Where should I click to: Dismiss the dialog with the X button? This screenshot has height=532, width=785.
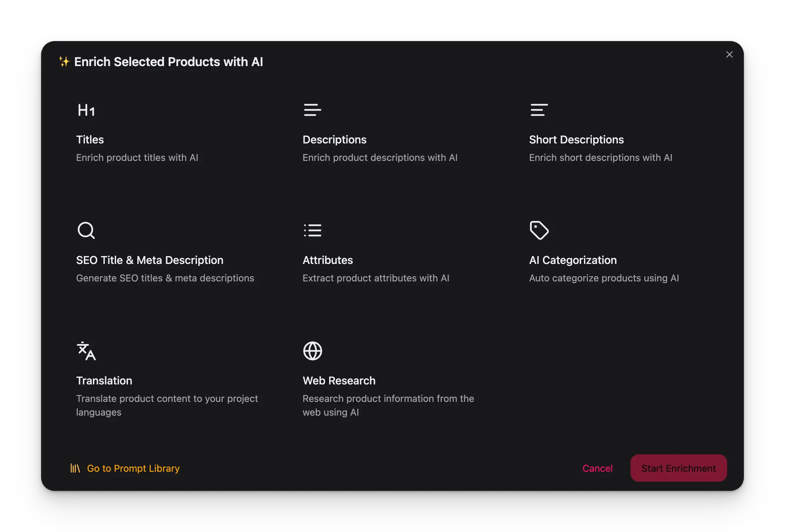point(730,54)
